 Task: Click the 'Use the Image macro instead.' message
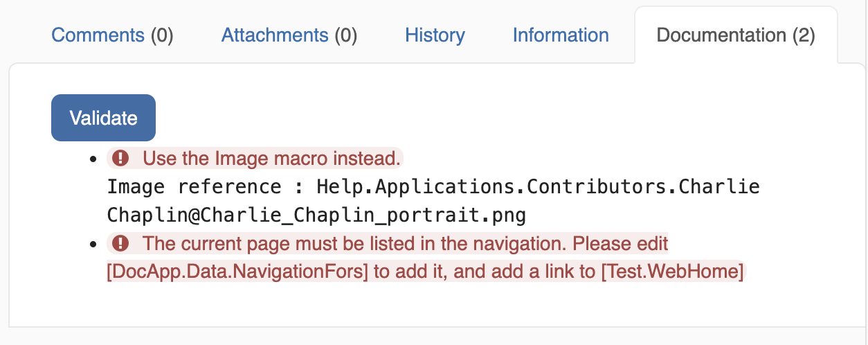271,159
